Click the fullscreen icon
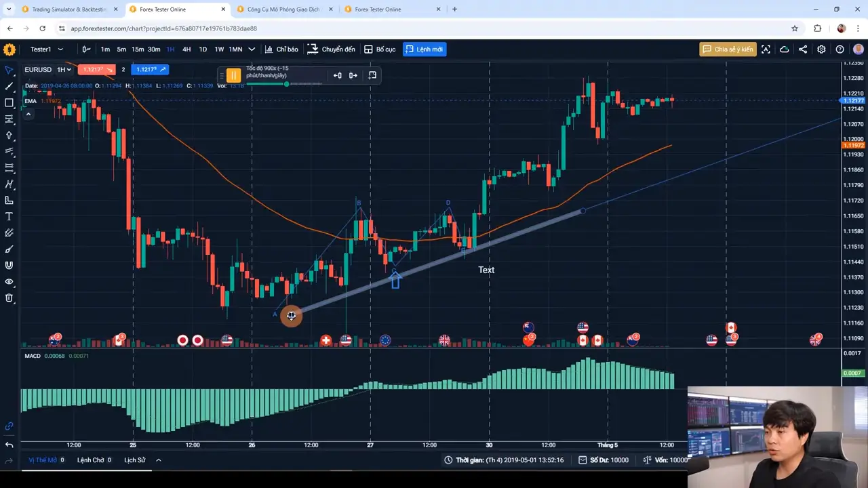 (766, 49)
